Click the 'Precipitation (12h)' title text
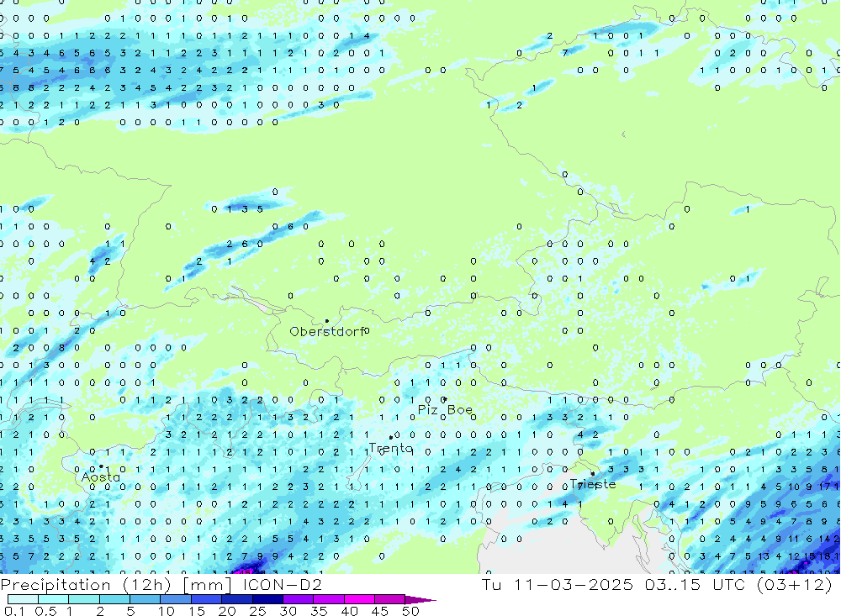The height and width of the screenshot is (616, 841). coord(86,585)
